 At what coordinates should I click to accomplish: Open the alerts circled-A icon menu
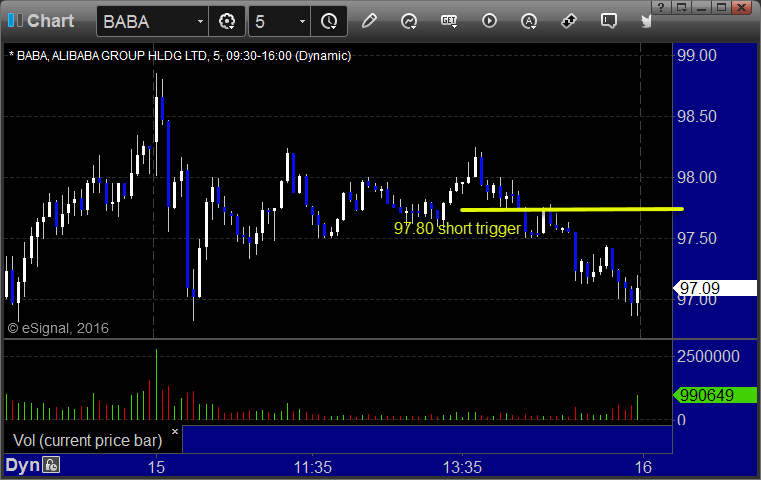pyautogui.click(x=529, y=21)
